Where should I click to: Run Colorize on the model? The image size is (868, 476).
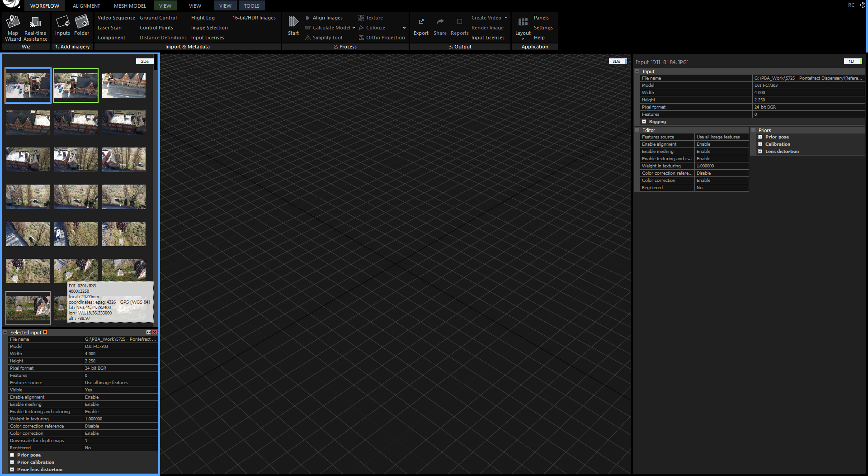coord(372,28)
